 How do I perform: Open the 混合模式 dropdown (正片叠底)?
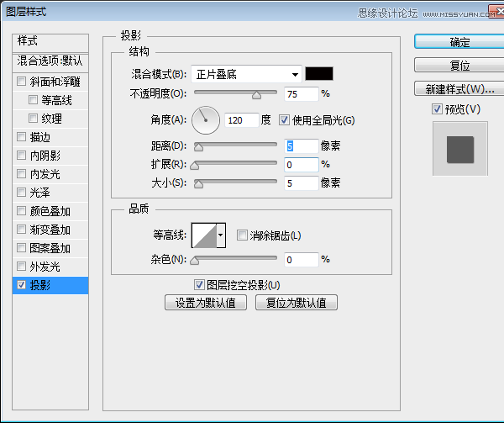[246, 74]
